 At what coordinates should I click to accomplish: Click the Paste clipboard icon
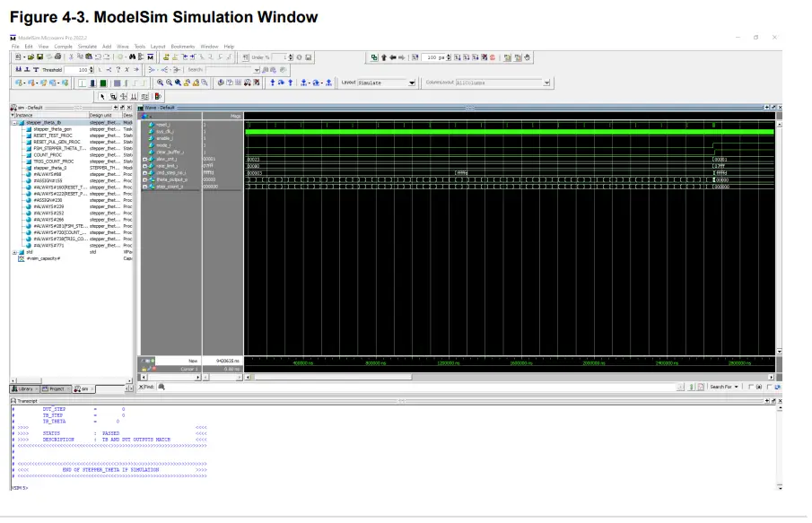[x=89, y=57]
